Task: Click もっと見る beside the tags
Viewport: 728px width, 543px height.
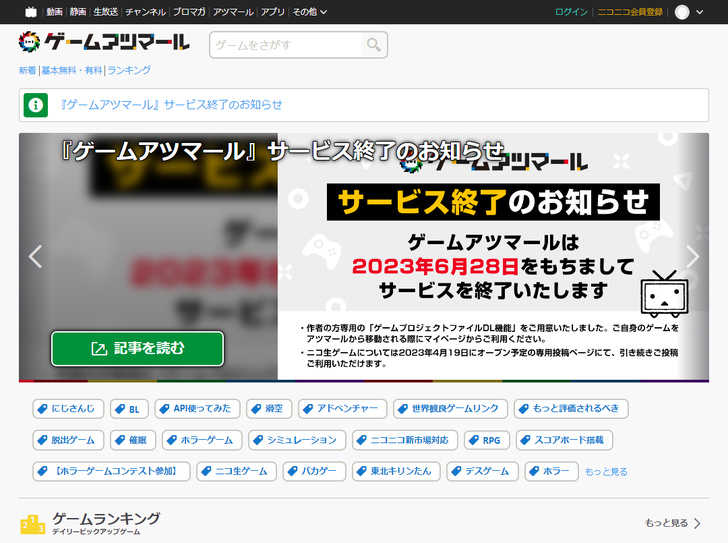Action: [606, 472]
